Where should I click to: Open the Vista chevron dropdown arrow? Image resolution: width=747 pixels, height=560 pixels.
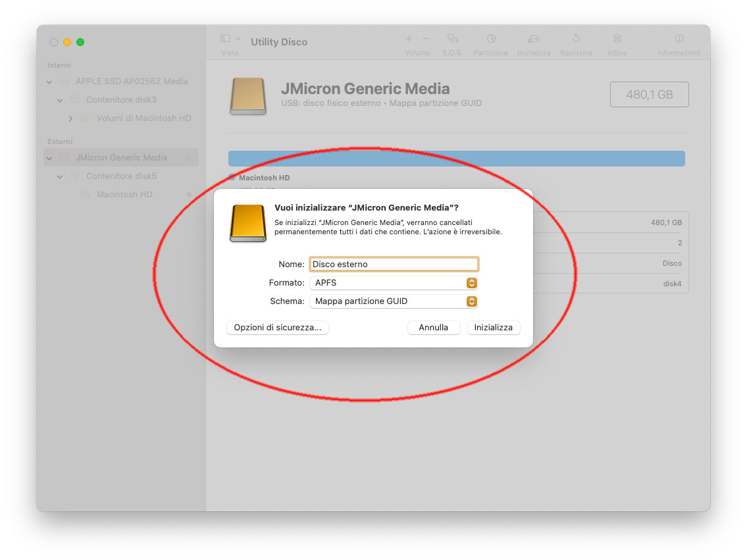tap(238, 39)
